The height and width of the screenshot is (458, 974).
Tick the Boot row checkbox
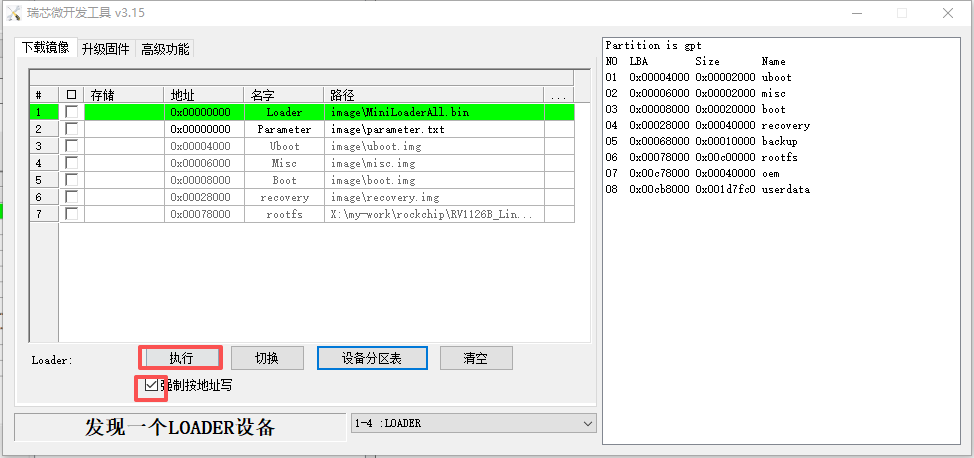(x=72, y=180)
